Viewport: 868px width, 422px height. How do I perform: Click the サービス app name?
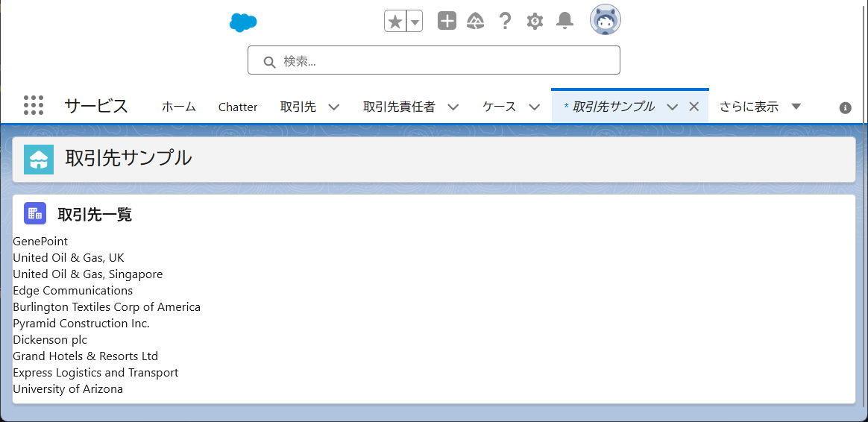click(x=96, y=106)
